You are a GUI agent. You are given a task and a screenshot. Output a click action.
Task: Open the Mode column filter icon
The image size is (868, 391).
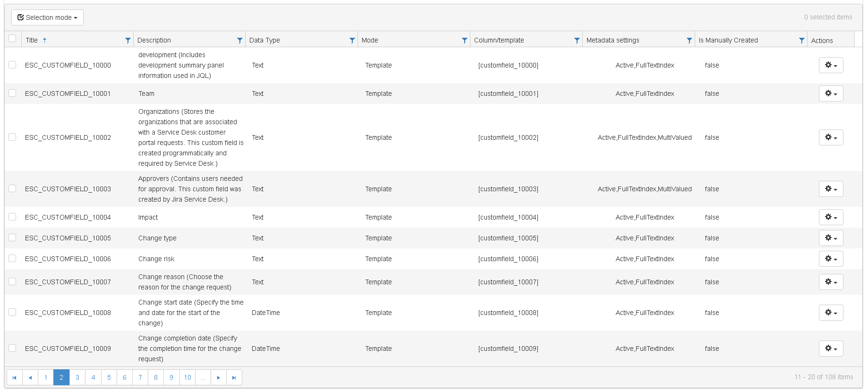tap(464, 41)
